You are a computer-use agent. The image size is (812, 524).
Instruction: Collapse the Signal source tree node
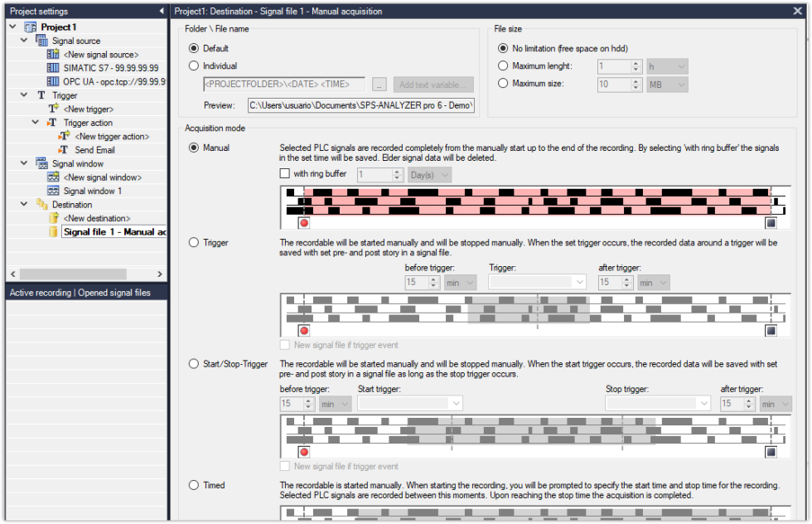coord(24,41)
